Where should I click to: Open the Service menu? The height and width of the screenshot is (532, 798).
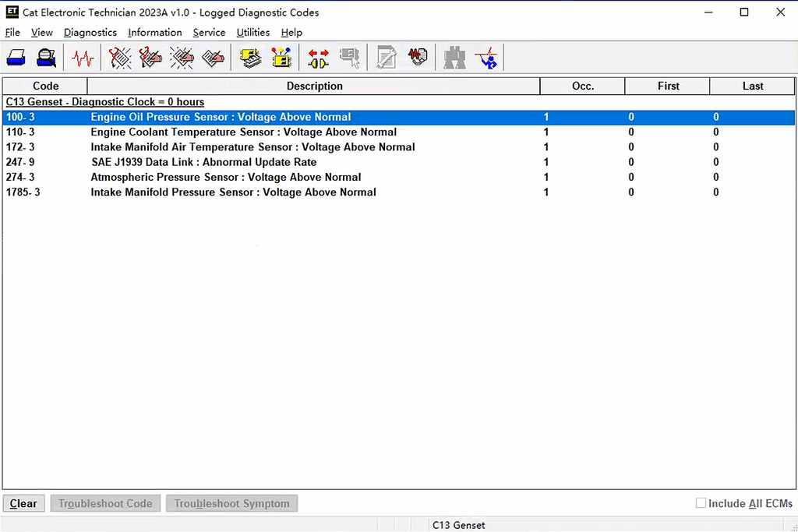[x=209, y=33]
